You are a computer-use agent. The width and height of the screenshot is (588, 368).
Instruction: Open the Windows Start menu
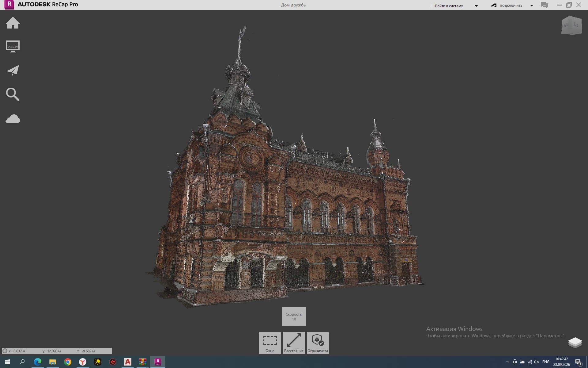tap(7, 362)
